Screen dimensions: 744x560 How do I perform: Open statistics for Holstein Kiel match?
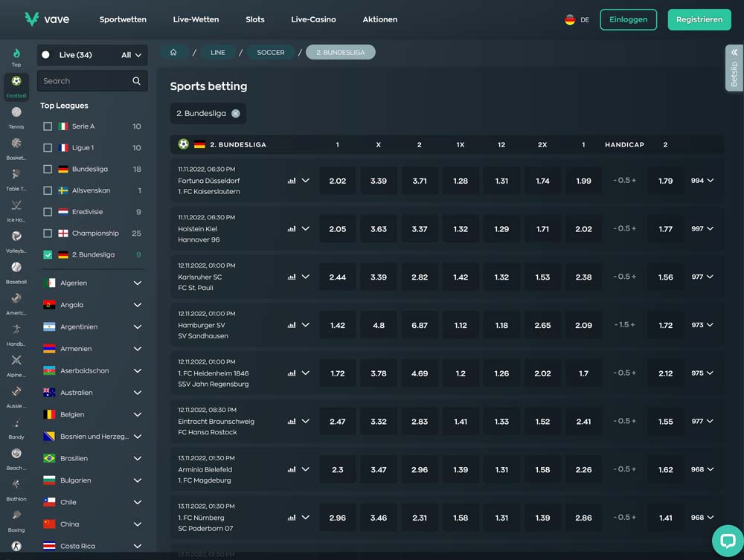(x=292, y=228)
